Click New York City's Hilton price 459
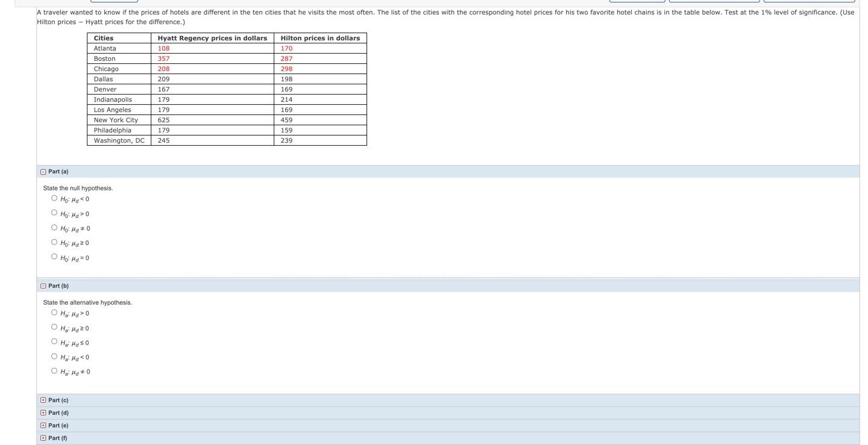The height and width of the screenshot is (445, 868). [321, 120]
